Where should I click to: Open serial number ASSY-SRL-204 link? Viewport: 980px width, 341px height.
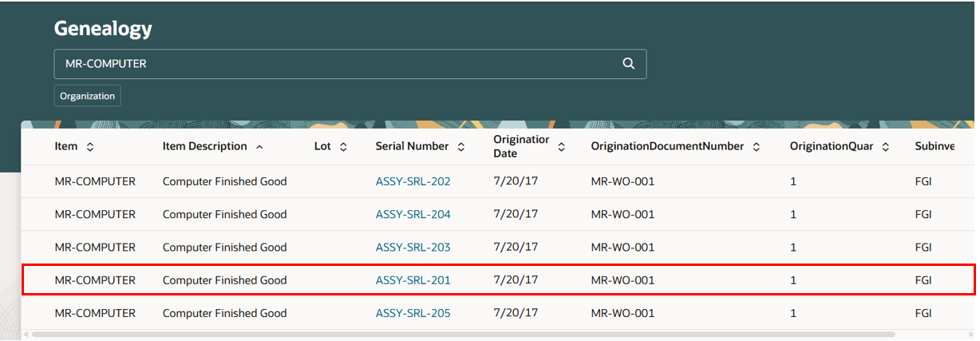click(x=413, y=214)
